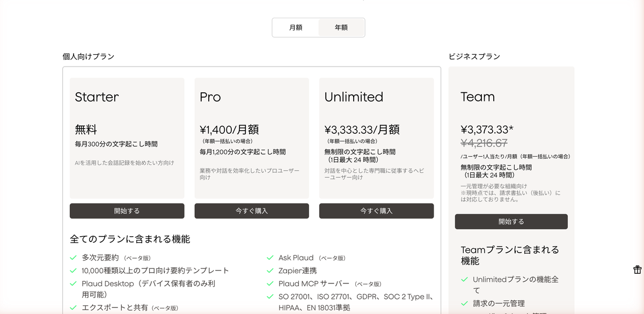
Task: Click the checkmark beside 10,000種類以上のプロ向け要約テンプレート
Action: point(73,271)
